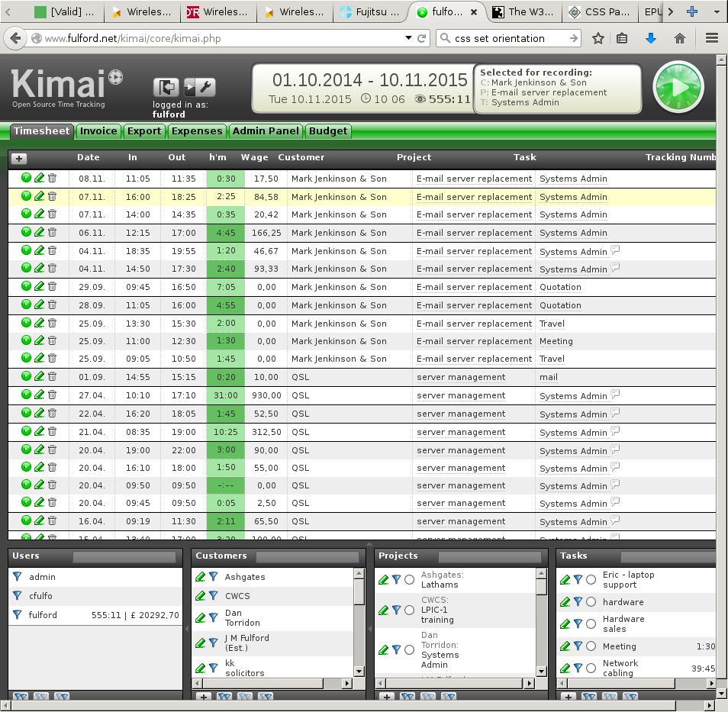Delete the 21.04. 08:35 timesheet entry
728x712 pixels.
point(53,431)
